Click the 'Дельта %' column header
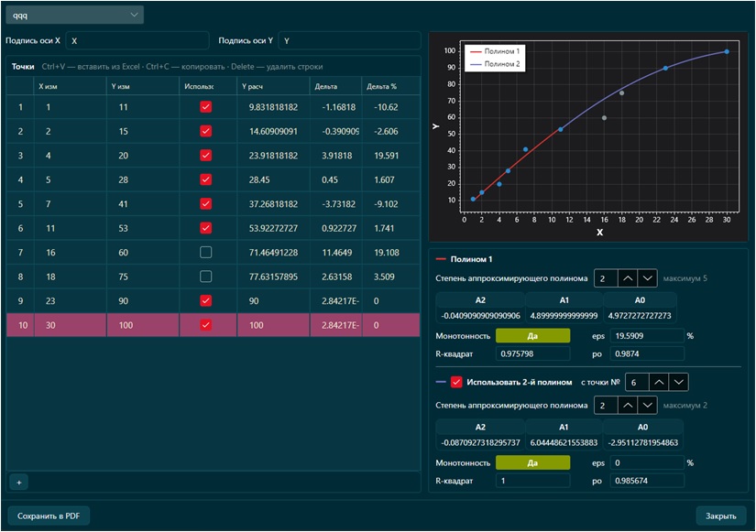Image resolution: width=756 pixels, height=532 pixels. click(390, 86)
